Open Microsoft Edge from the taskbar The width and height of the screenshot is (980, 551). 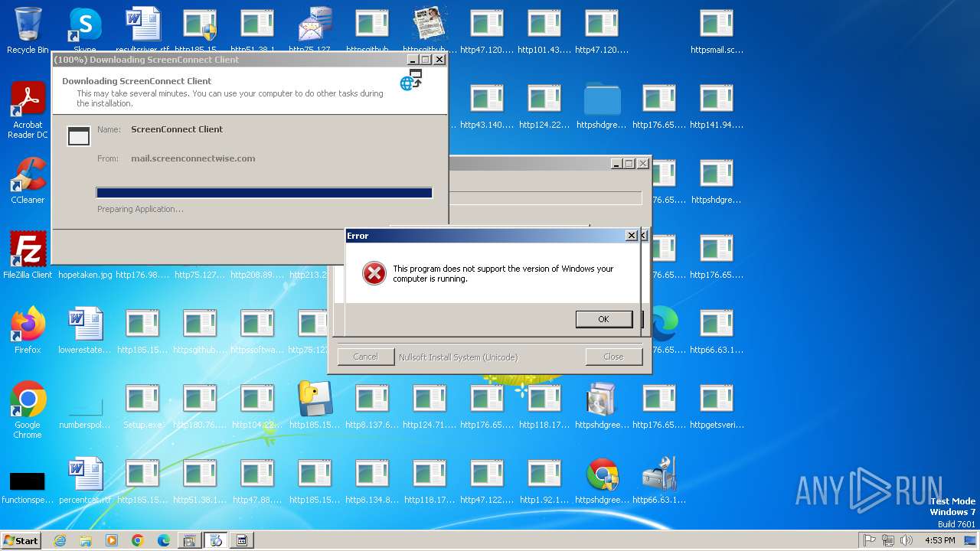[x=164, y=540]
